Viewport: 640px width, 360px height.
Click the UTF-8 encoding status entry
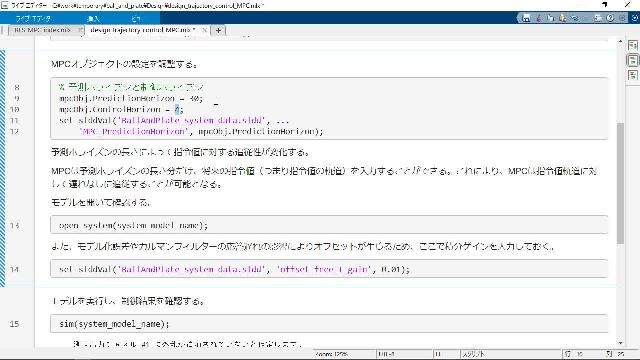[x=386, y=354]
